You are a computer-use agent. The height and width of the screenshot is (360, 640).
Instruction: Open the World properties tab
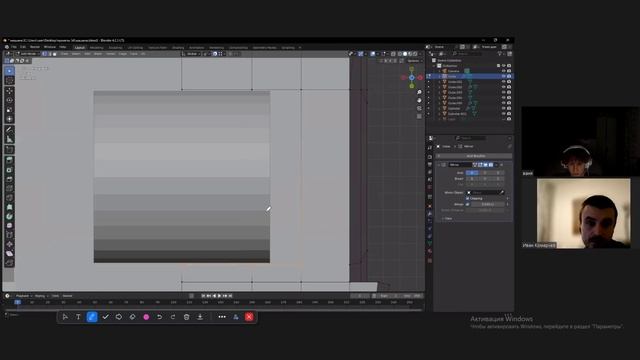[430, 187]
